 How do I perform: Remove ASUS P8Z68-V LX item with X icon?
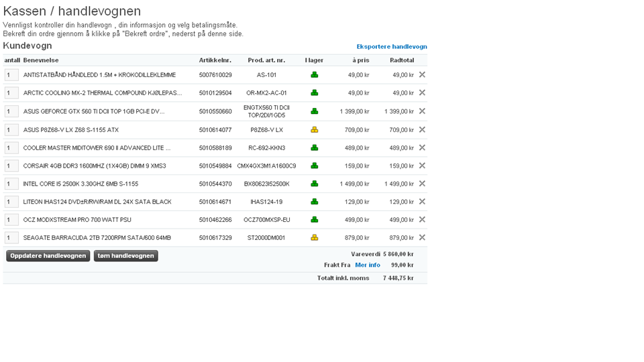click(422, 129)
